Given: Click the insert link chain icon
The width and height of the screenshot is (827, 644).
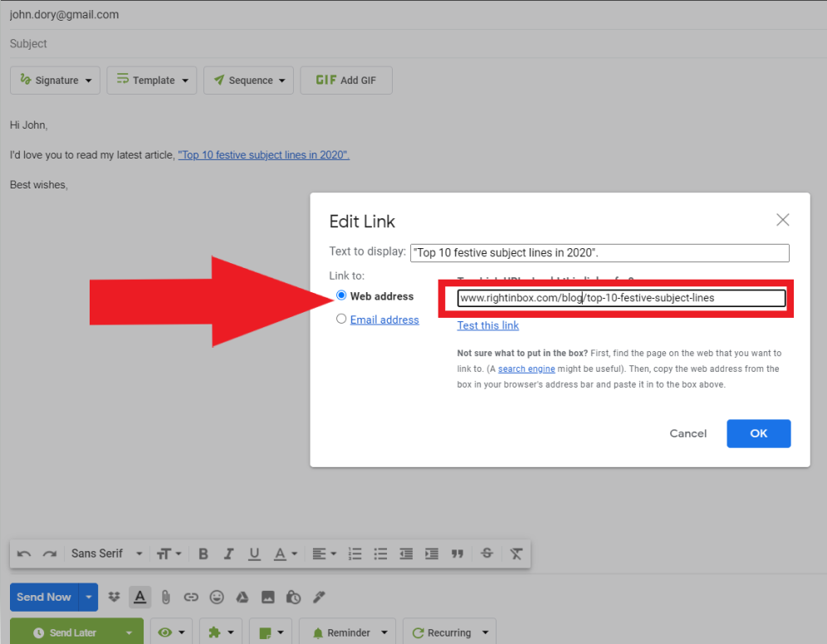Looking at the screenshot, I should 191,597.
